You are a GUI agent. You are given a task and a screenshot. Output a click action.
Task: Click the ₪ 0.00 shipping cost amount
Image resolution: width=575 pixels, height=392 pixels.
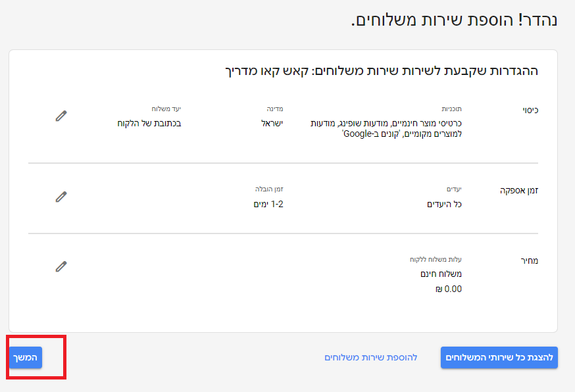(449, 289)
